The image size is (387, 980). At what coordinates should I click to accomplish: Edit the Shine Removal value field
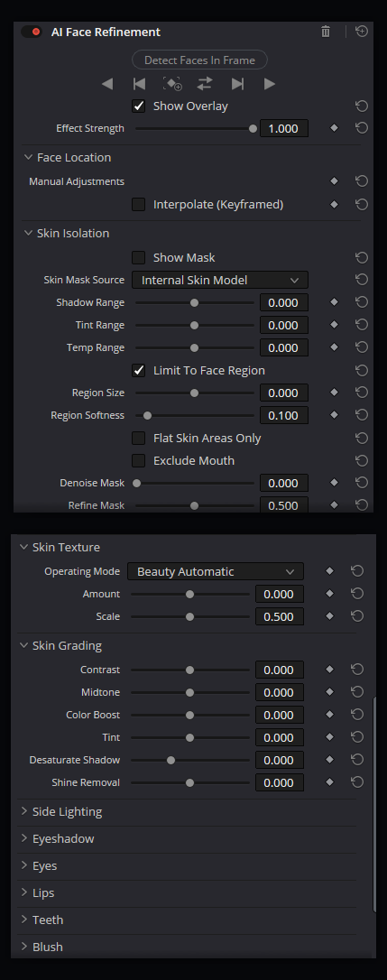[x=280, y=782]
